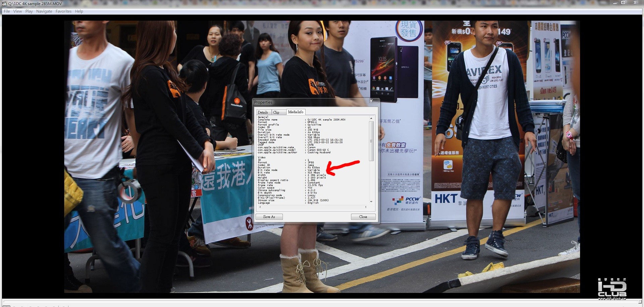Click the 'QuickTime' value

(314, 125)
